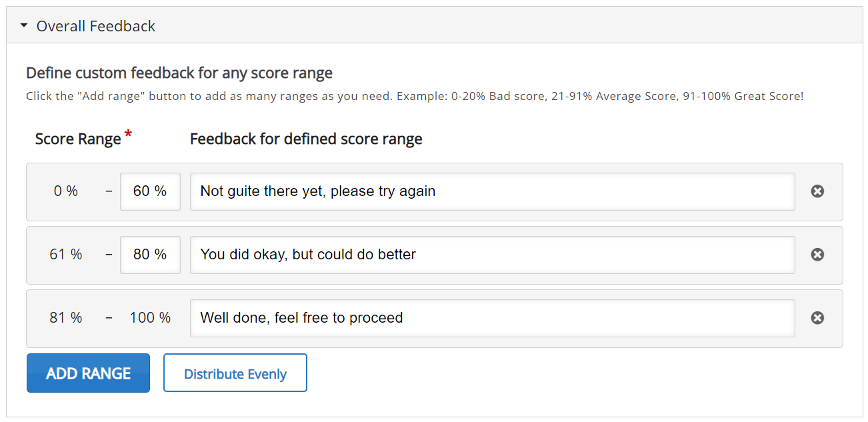Click the 'Not guite there yet' feedback field
Screen dimensions: 868x422
click(493, 191)
